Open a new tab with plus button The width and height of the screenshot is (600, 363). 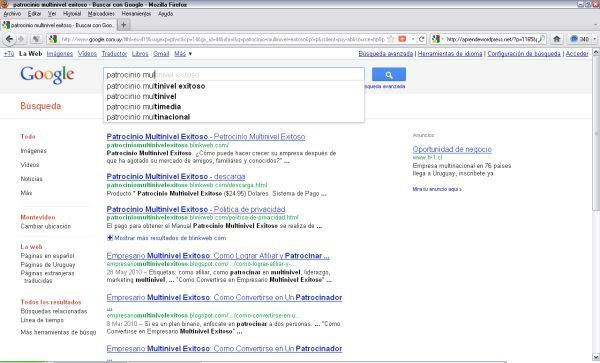(123, 25)
